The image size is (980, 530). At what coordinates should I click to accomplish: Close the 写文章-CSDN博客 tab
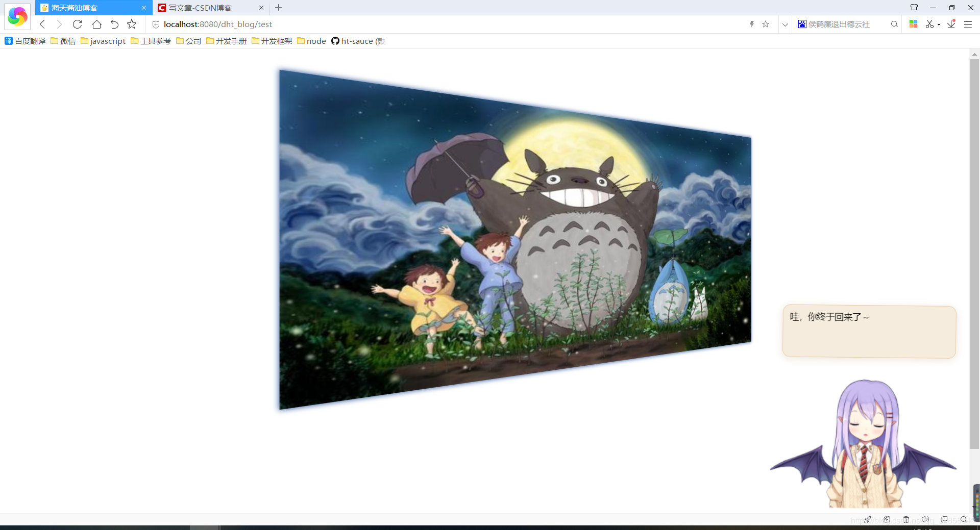point(261,8)
